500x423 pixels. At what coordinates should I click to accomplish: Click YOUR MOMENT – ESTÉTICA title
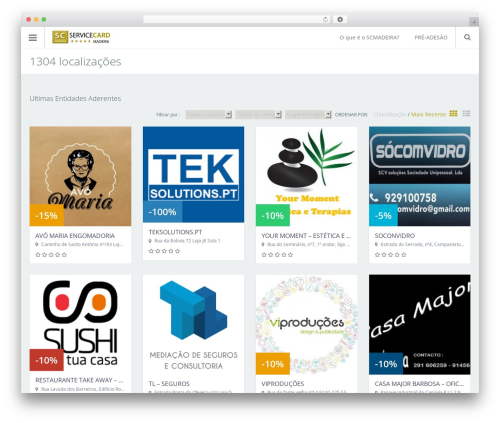pos(306,236)
